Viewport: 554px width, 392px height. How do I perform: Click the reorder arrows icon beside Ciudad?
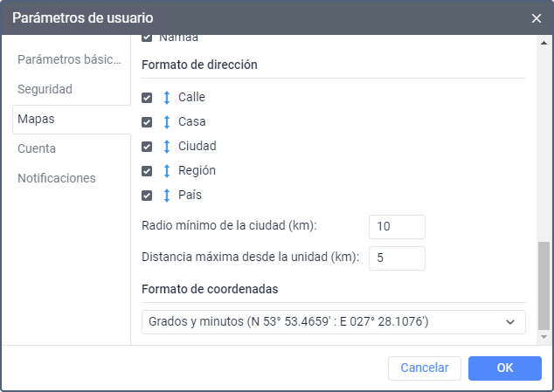point(166,147)
